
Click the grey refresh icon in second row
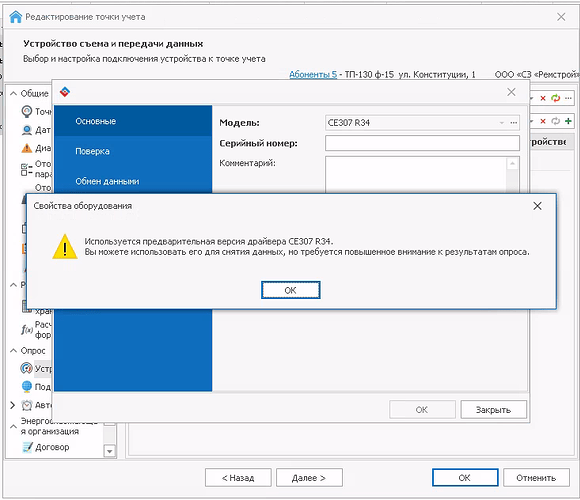(555, 121)
